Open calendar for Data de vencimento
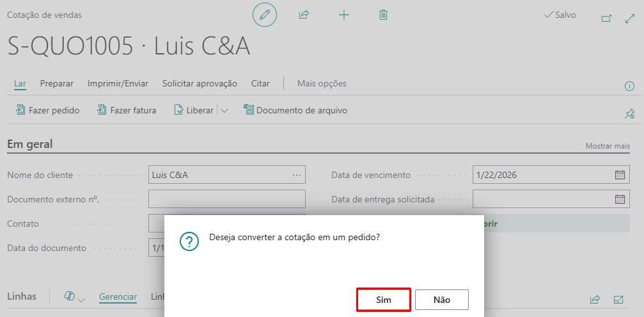The height and width of the screenshot is (317, 644). pyautogui.click(x=619, y=175)
